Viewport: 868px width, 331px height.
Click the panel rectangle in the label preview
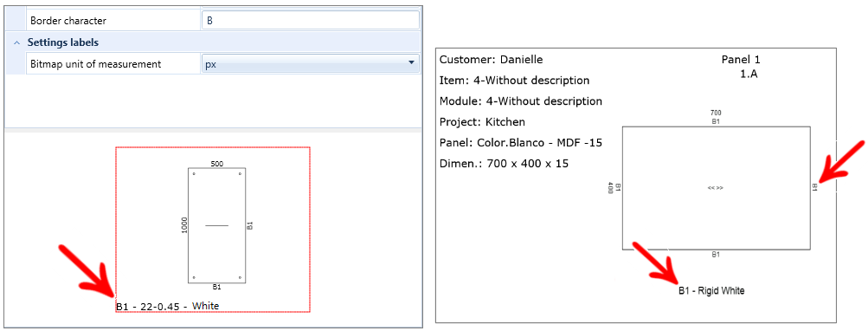click(217, 225)
